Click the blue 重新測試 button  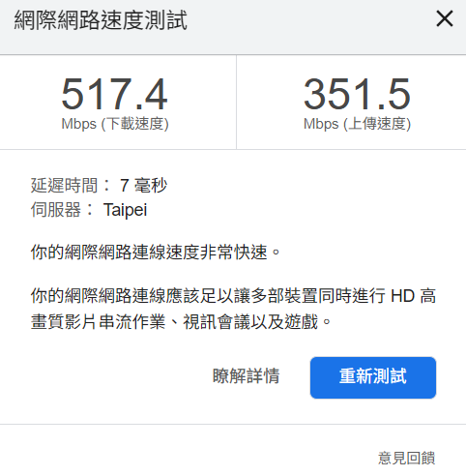point(373,377)
